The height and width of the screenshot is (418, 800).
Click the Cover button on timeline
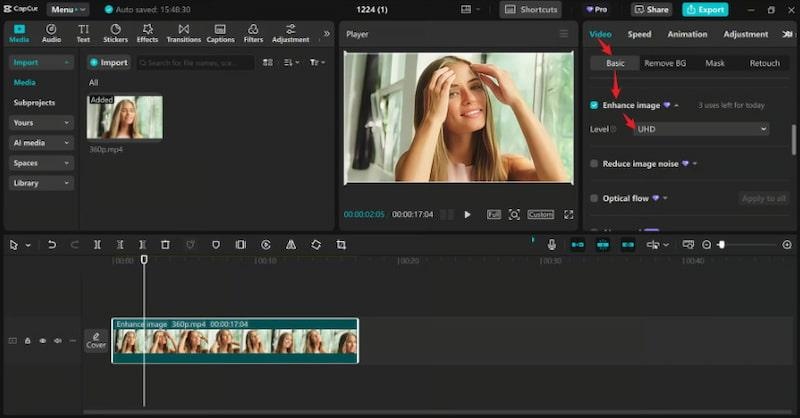pyautogui.click(x=96, y=341)
